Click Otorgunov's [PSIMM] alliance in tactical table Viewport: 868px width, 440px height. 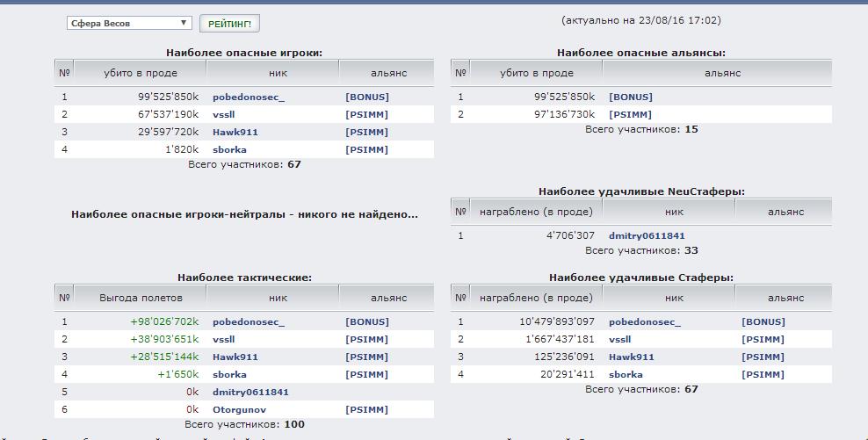click(366, 410)
